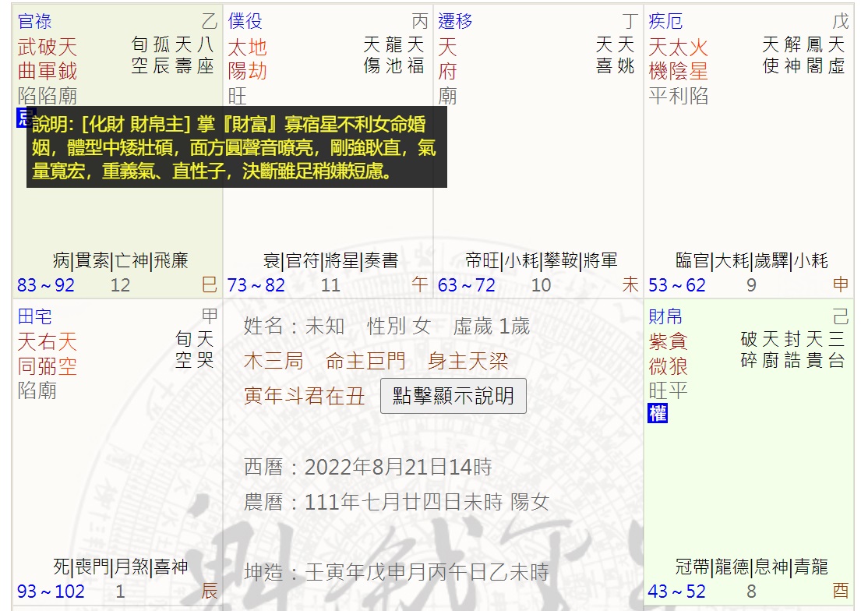This screenshot has width=868, height=611.
Task: Select the 疾厄 palace title
Action: click(665, 22)
